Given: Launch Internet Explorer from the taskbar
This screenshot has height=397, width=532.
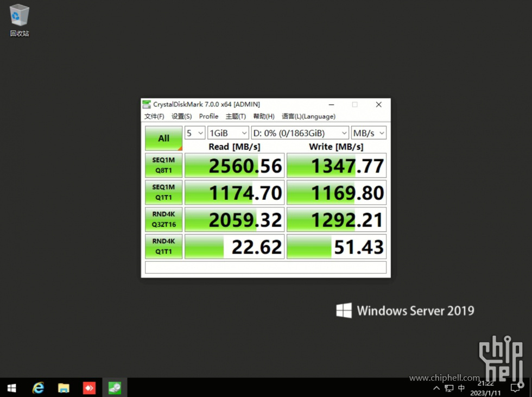Looking at the screenshot, I should (38, 388).
